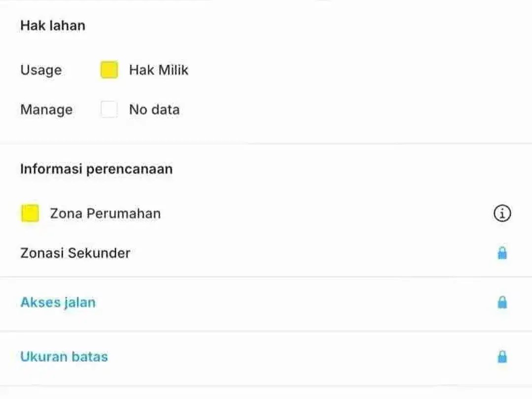Select yellow Hak Milik color swatch
This screenshot has width=532, height=399.
click(x=109, y=70)
